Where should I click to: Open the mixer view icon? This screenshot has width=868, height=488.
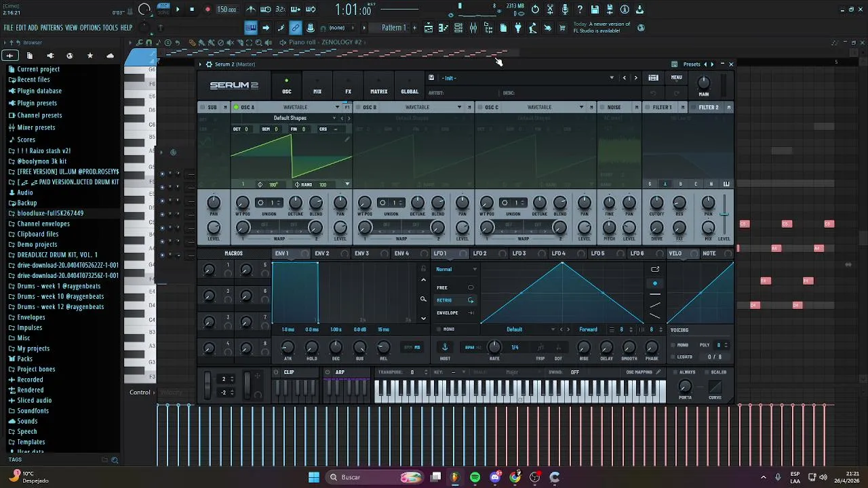point(473,28)
